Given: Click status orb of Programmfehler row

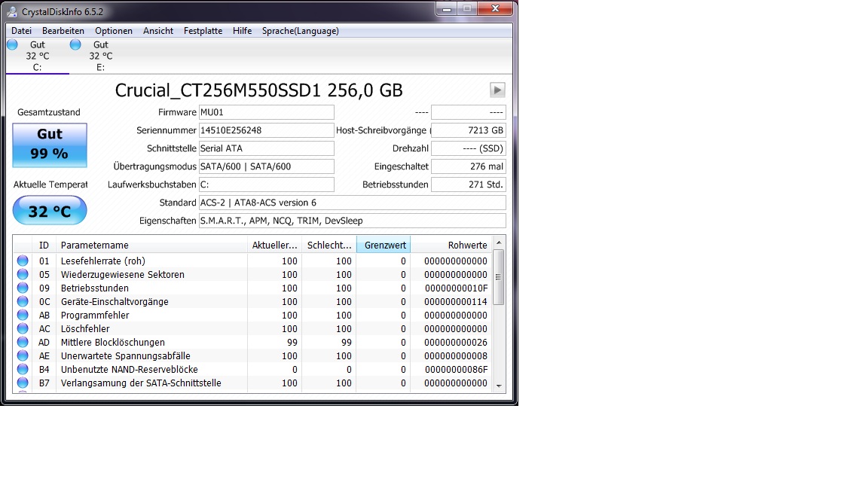Looking at the screenshot, I should 23,315.
